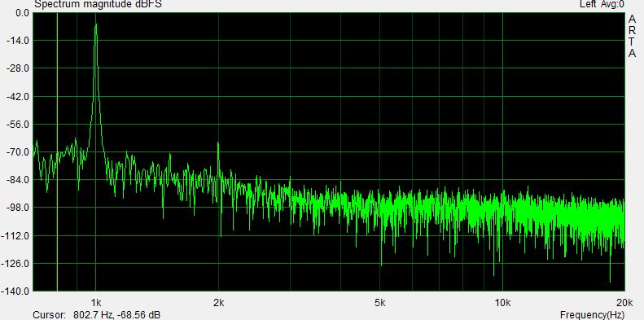The height and width of the screenshot is (320, 644).
Task: Click the 1k frequency axis label
Action: click(x=96, y=304)
